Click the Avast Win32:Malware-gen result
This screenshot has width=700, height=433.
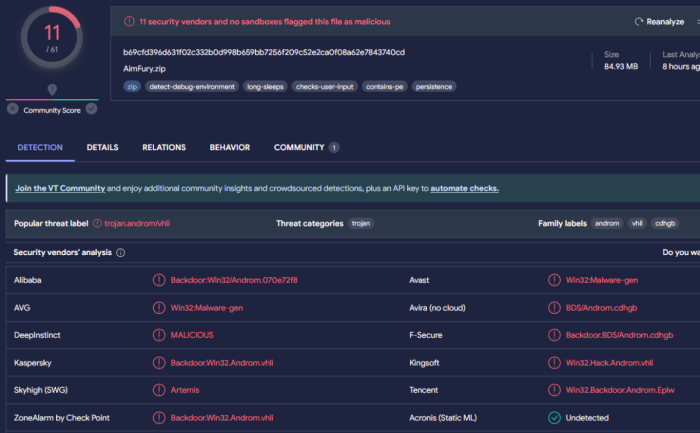coord(602,280)
